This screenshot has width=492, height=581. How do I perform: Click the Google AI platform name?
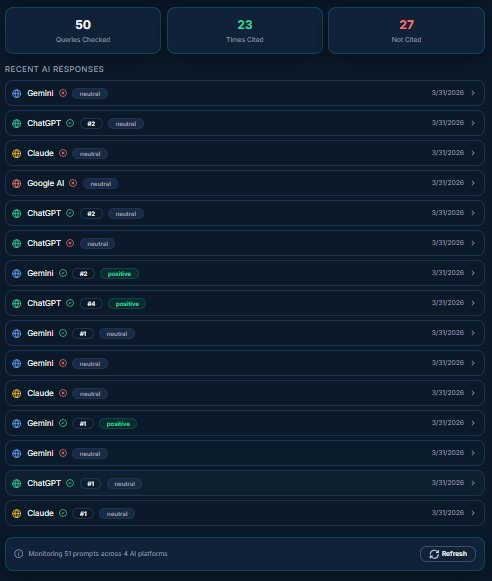46,183
